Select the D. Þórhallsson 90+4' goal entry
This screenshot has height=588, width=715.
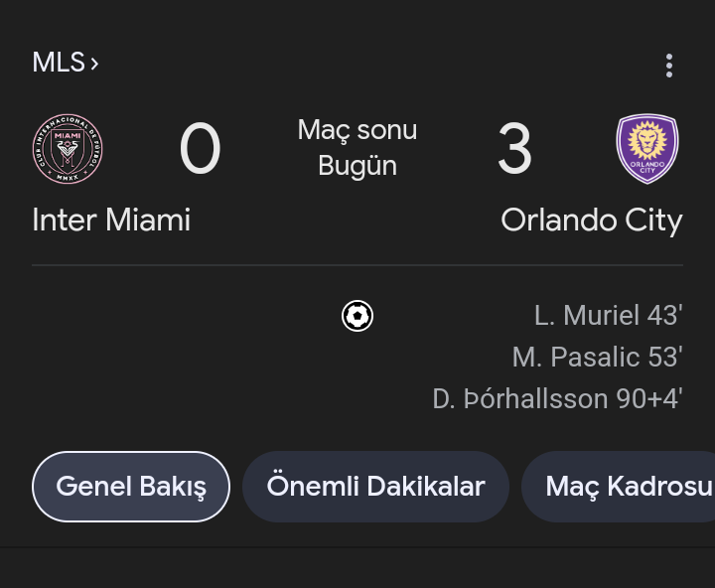557,398
